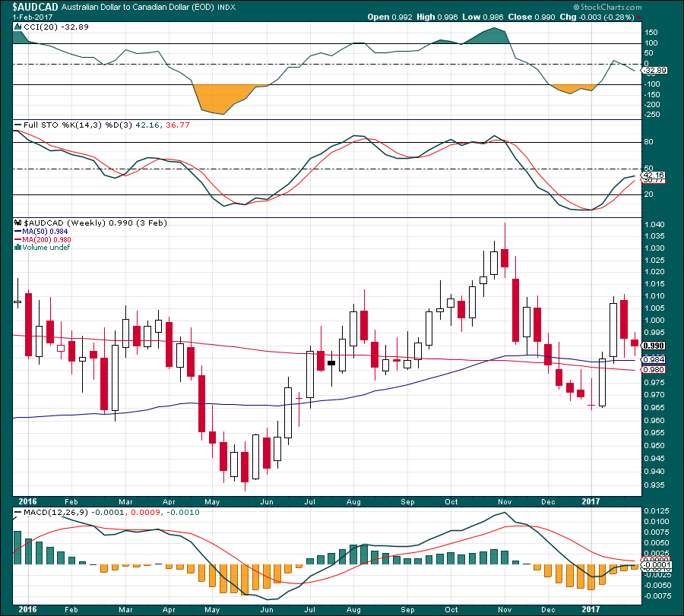The image size is (684, 616).
Task: Click the red MA(200) legend line swatch
Action: pyautogui.click(x=18, y=240)
